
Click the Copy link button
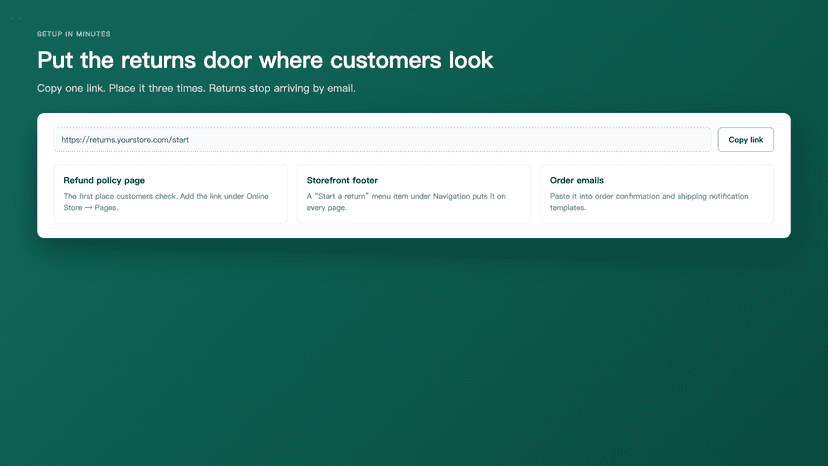(746, 139)
